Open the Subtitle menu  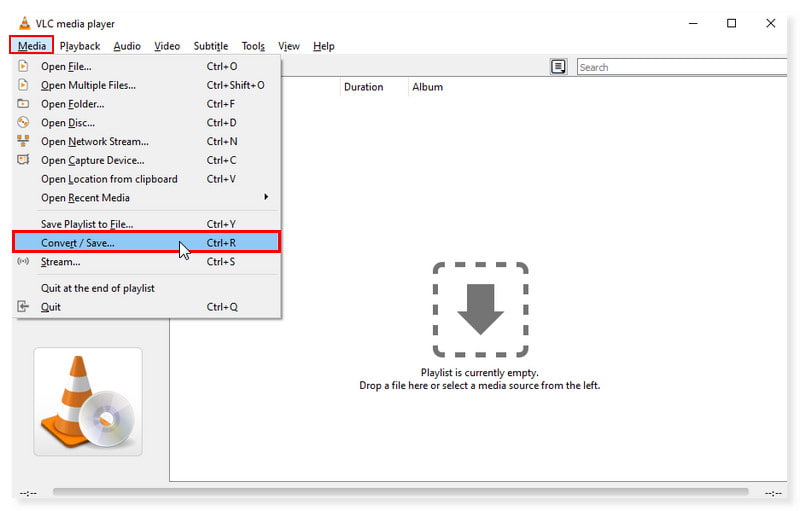pos(210,46)
